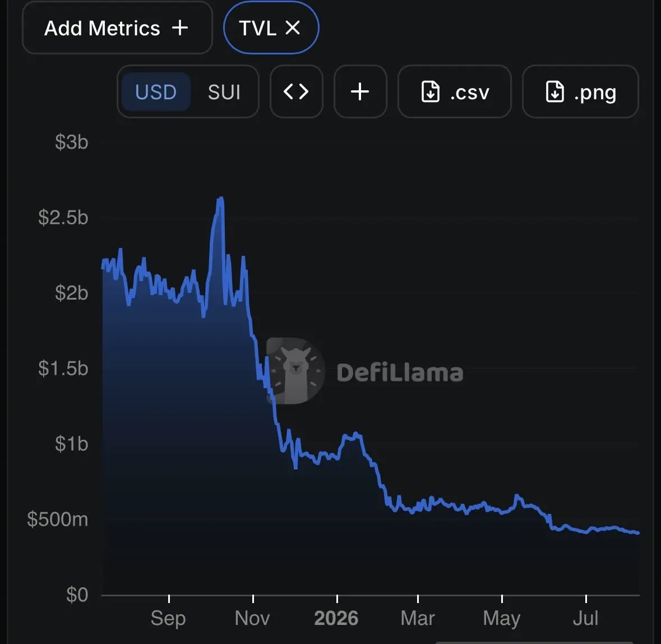Image resolution: width=661 pixels, height=644 pixels.
Task: Download chart data as .csv
Action: coord(455,91)
